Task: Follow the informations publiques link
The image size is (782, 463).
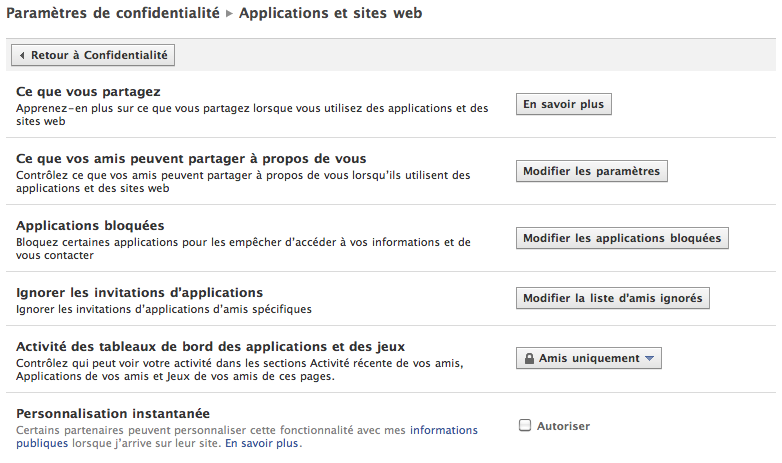Action: (443, 431)
